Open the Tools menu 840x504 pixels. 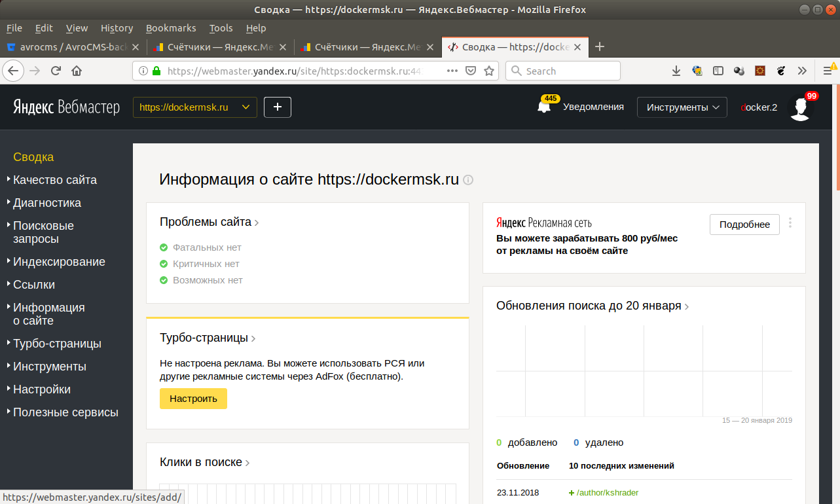pos(221,28)
